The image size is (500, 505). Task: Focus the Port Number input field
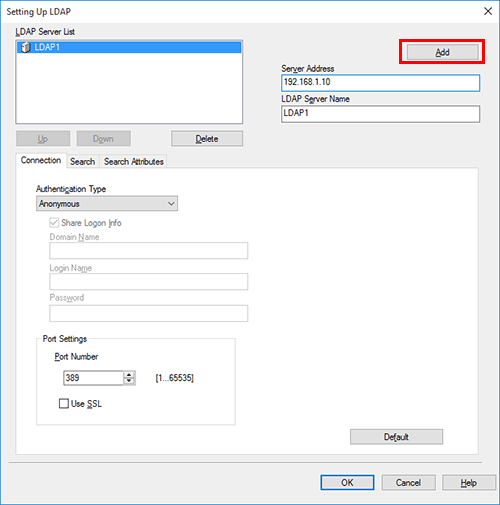(x=94, y=378)
